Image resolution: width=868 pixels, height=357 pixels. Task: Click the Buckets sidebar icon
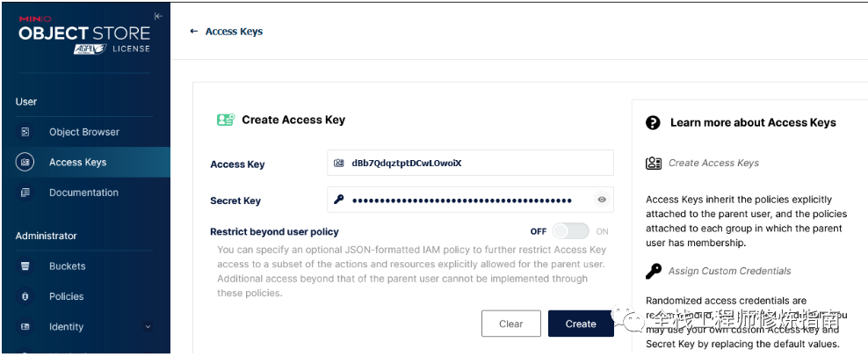coord(25,266)
